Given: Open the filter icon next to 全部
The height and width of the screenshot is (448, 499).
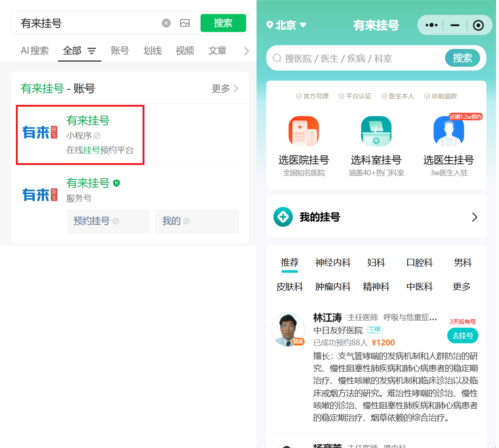Looking at the screenshot, I should [92, 51].
